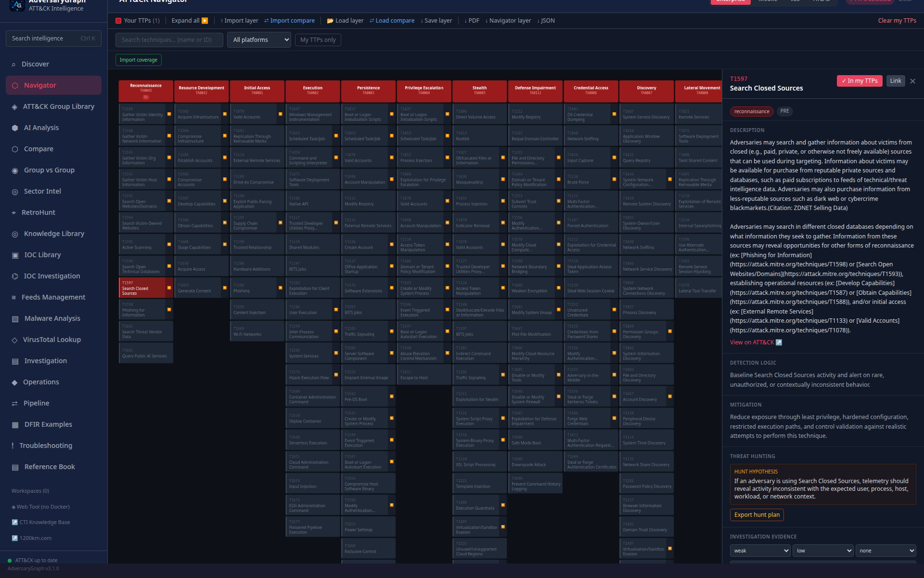Click Clear my TTPs
This screenshot has width=924, height=578.
(897, 21)
